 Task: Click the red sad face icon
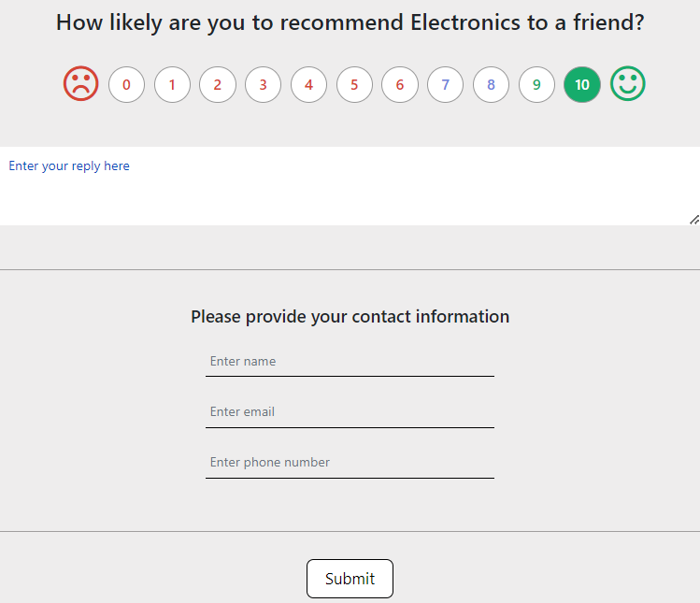pos(81,84)
